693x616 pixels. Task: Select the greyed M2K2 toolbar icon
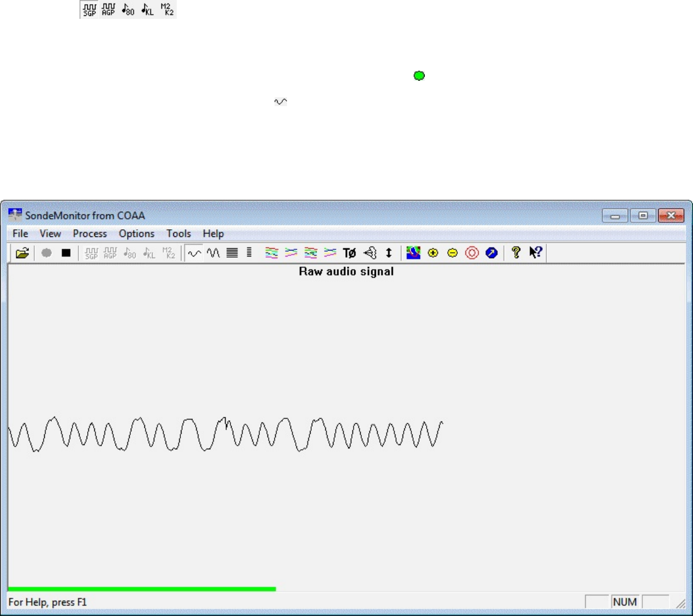coord(169,253)
